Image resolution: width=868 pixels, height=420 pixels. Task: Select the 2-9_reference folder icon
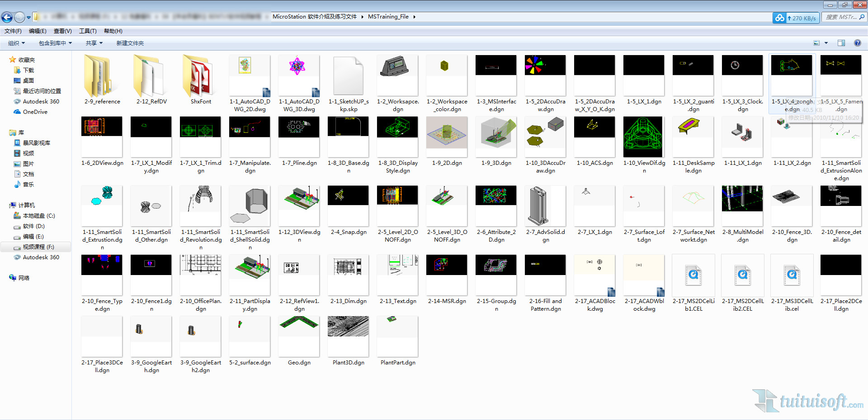[x=102, y=76]
